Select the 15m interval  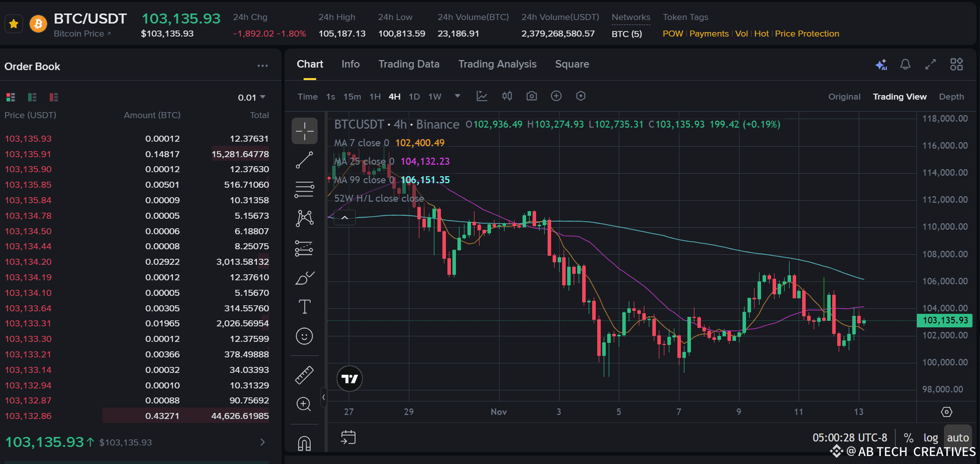pos(352,97)
